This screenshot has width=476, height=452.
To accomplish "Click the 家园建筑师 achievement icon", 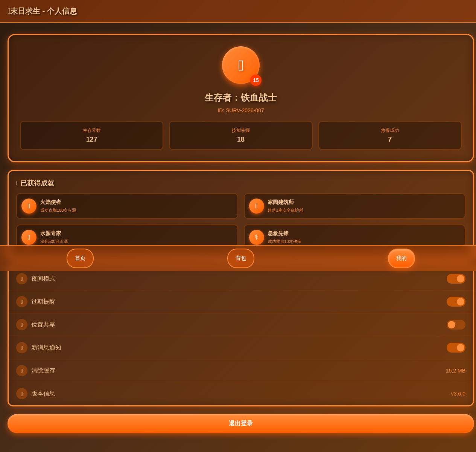I will pos(257,206).
